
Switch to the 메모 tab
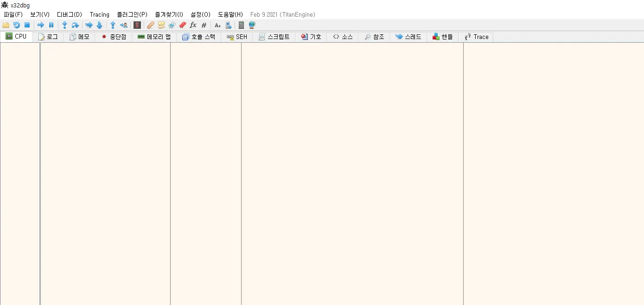coord(79,37)
